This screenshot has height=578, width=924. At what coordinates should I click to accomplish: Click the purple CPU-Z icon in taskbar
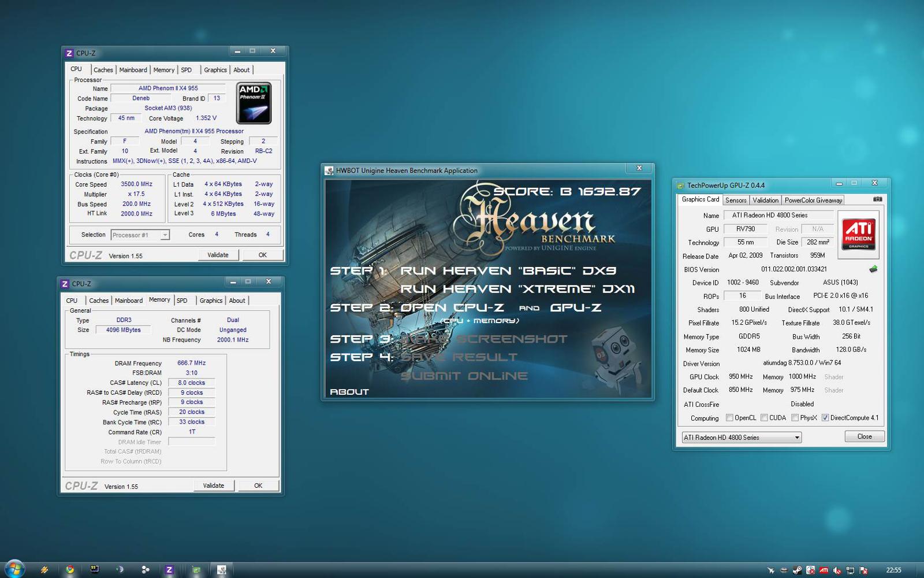tap(169, 569)
